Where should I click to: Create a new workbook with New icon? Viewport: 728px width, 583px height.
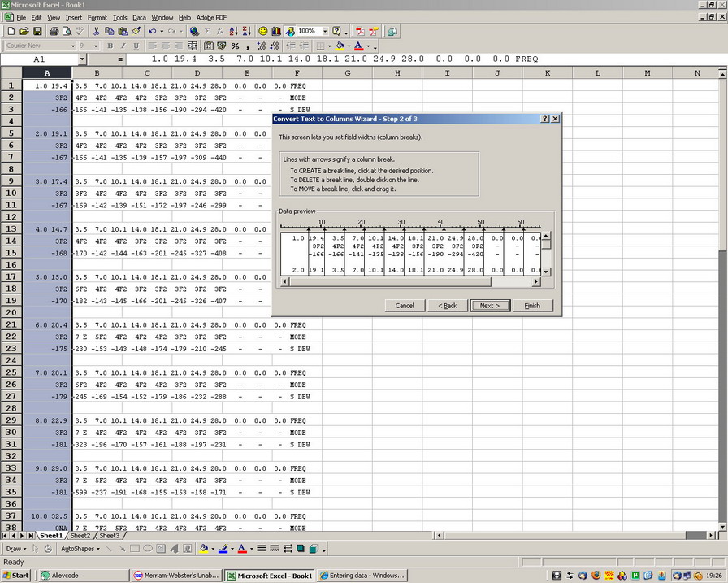pos(11,31)
